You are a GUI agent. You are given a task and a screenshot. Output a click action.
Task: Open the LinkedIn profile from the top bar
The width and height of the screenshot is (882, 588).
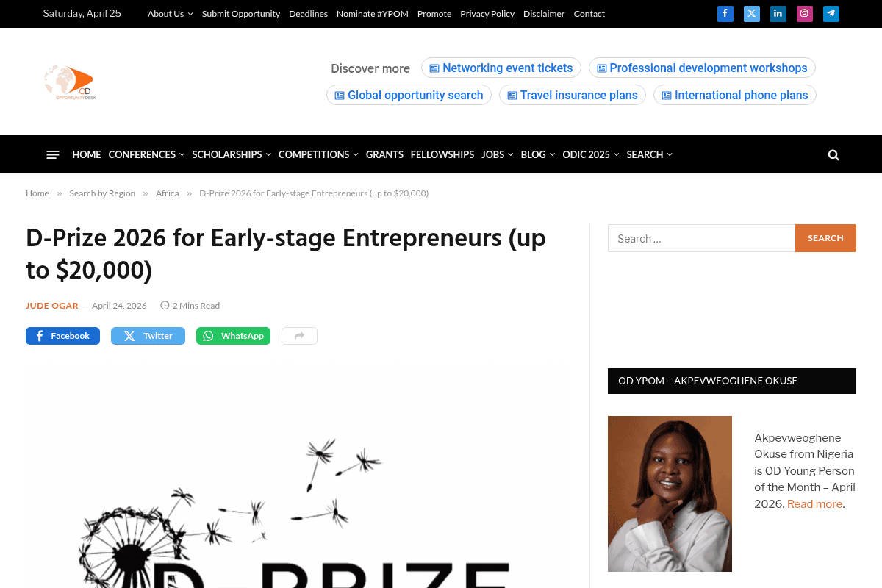pyautogui.click(x=778, y=13)
